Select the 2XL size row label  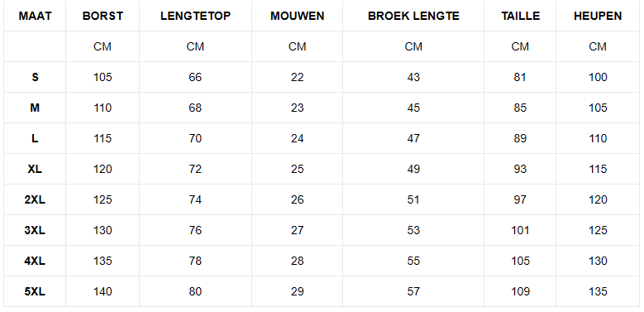coord(35,199)
